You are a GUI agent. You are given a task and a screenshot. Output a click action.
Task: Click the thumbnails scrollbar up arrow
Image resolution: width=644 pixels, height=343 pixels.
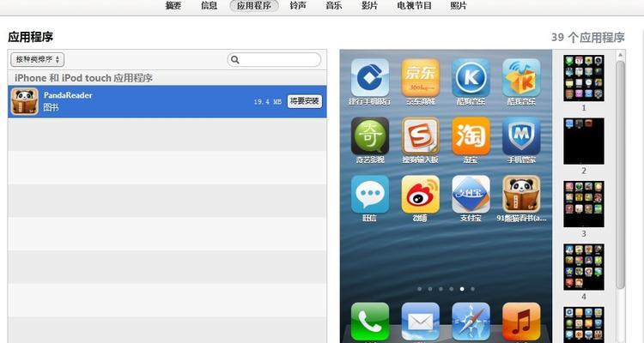621,55
